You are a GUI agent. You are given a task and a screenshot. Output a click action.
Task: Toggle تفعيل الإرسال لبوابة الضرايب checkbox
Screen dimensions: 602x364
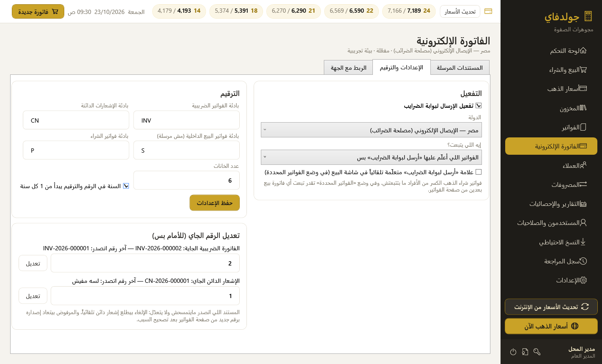479,106
